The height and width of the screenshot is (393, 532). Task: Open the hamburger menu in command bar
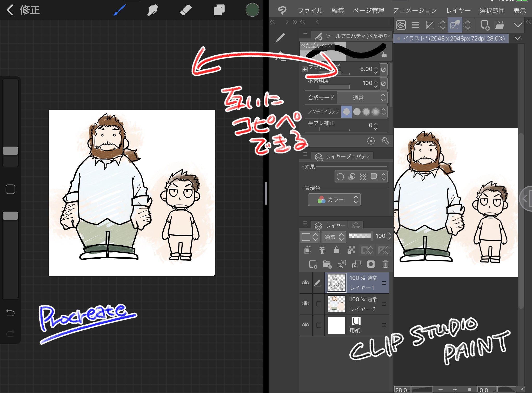coord(416,25)
